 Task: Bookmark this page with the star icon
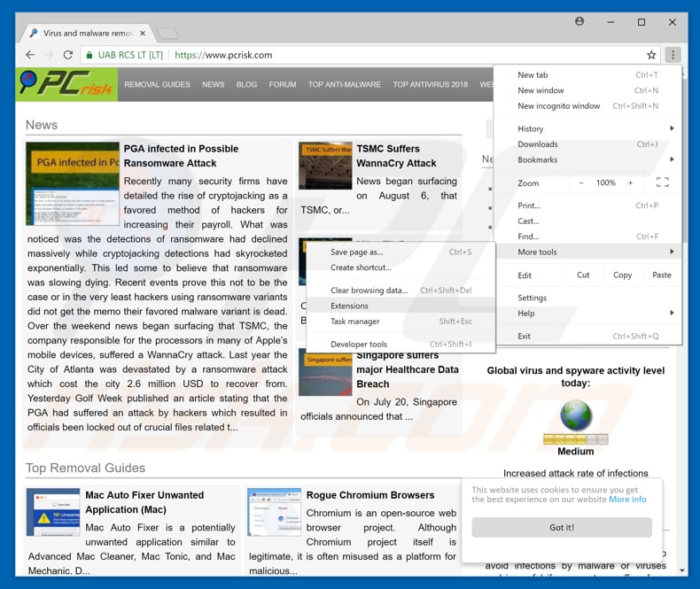[x=651, y=55]
